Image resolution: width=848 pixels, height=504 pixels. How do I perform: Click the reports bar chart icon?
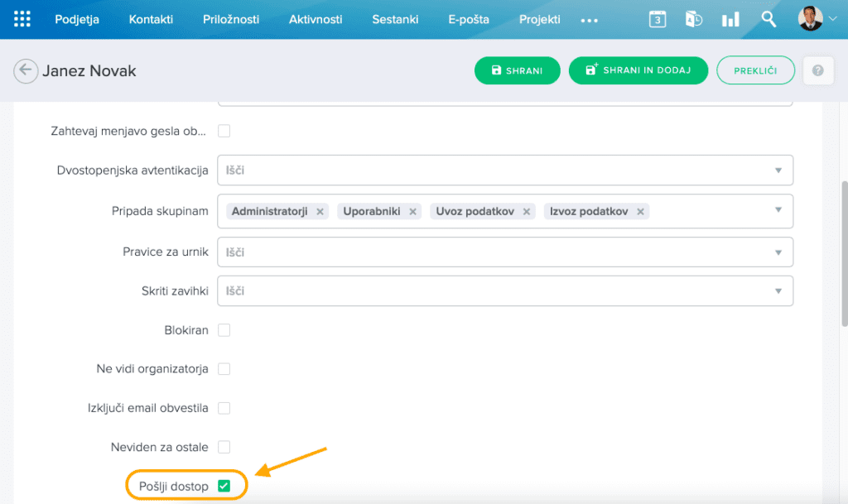[730, 20]
